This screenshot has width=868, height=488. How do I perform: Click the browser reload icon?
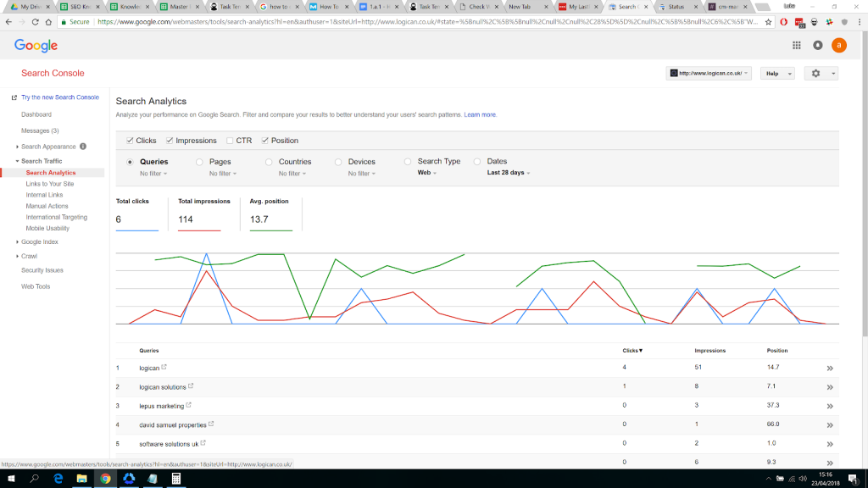(x=35, y=22)
